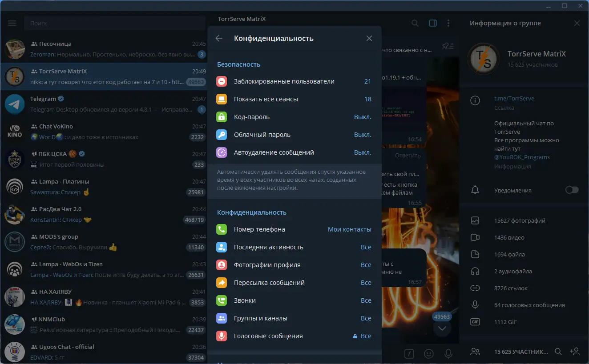This screenshot has height=364, width=589.
Task: Click the video camera icon in group info
Action: [475, 237]
